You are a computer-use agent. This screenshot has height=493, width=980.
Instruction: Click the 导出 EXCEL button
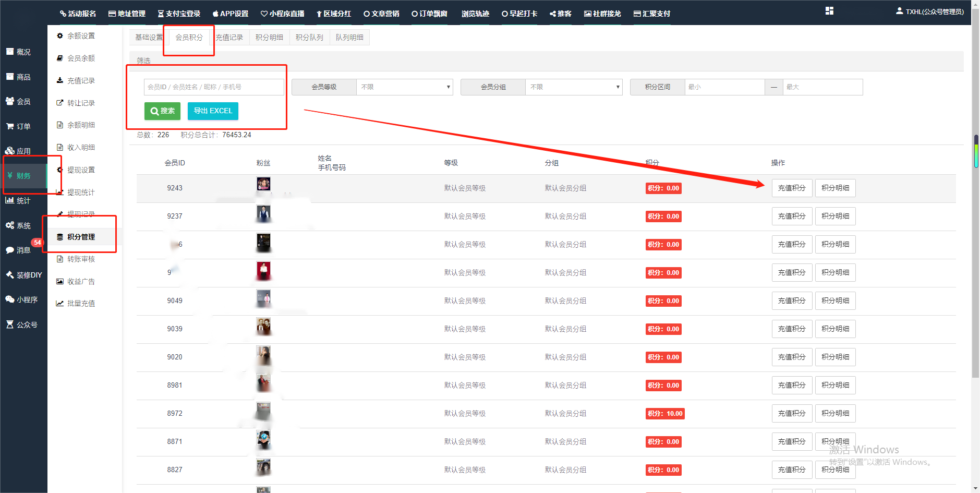coord(213,111)
